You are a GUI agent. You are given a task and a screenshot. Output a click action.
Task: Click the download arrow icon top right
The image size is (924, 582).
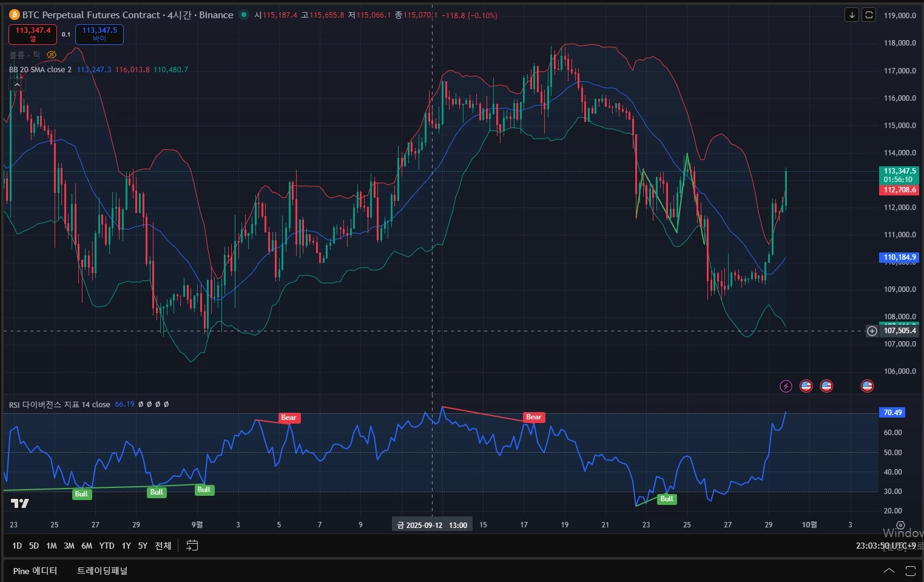[852, 15]
